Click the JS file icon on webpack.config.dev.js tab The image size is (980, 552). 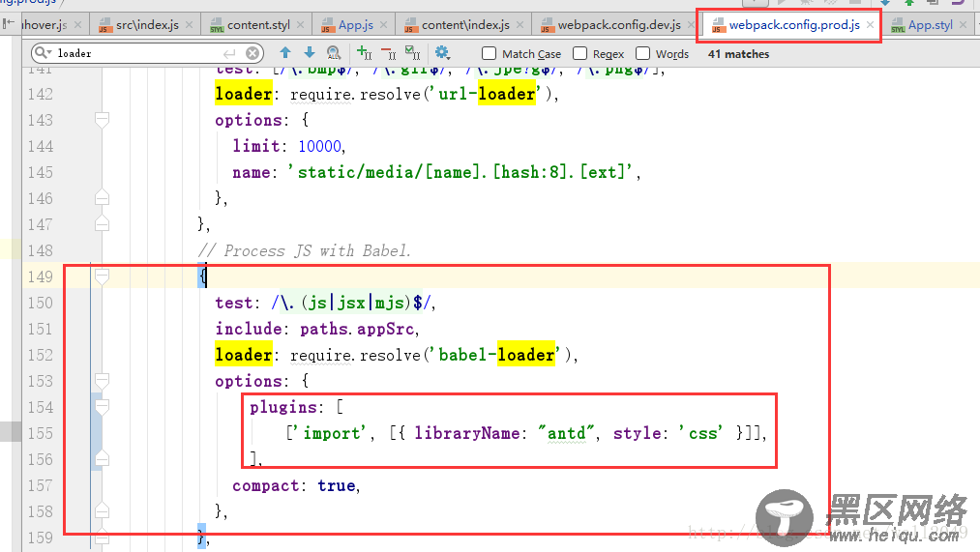547,25
